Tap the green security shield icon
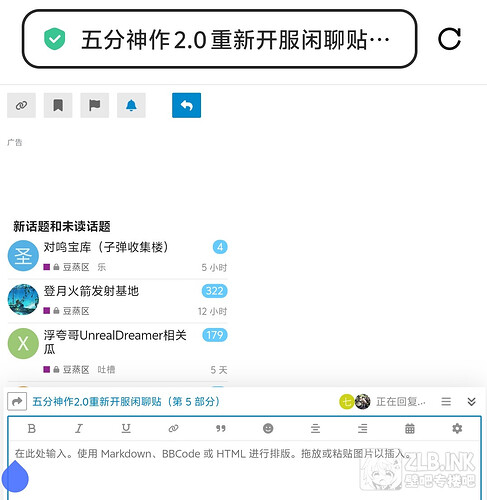The width and height of the screenshot is (487, 500). coord(54,39)
